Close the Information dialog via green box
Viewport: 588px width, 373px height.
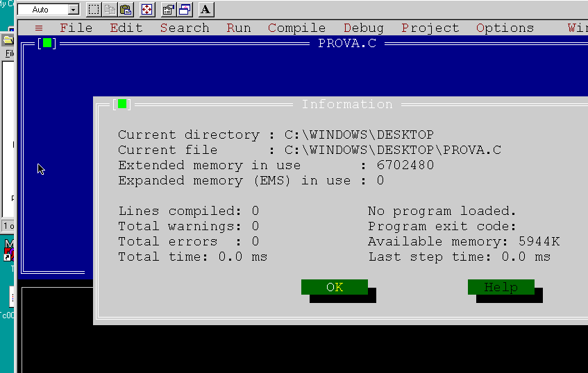[122, 104]
